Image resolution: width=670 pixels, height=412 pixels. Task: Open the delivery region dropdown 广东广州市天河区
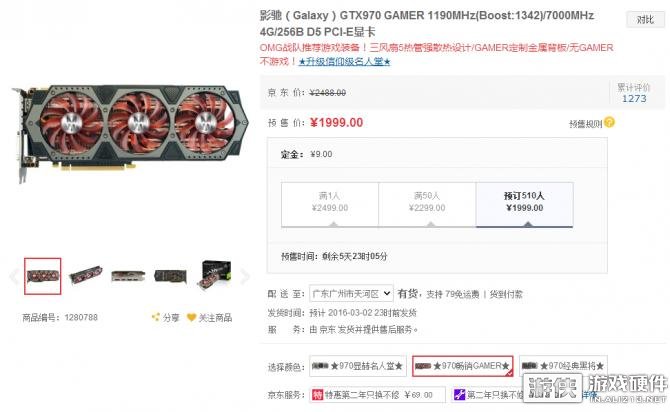coord(351,294)
